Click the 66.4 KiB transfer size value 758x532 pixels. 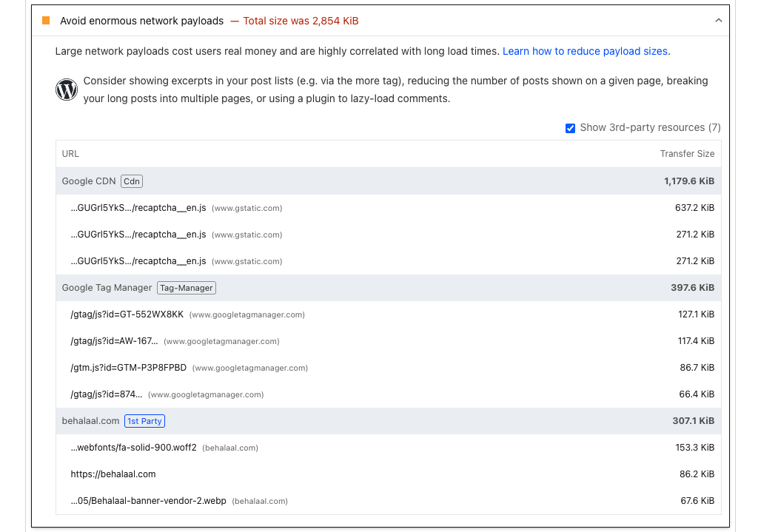coord(697,394)
